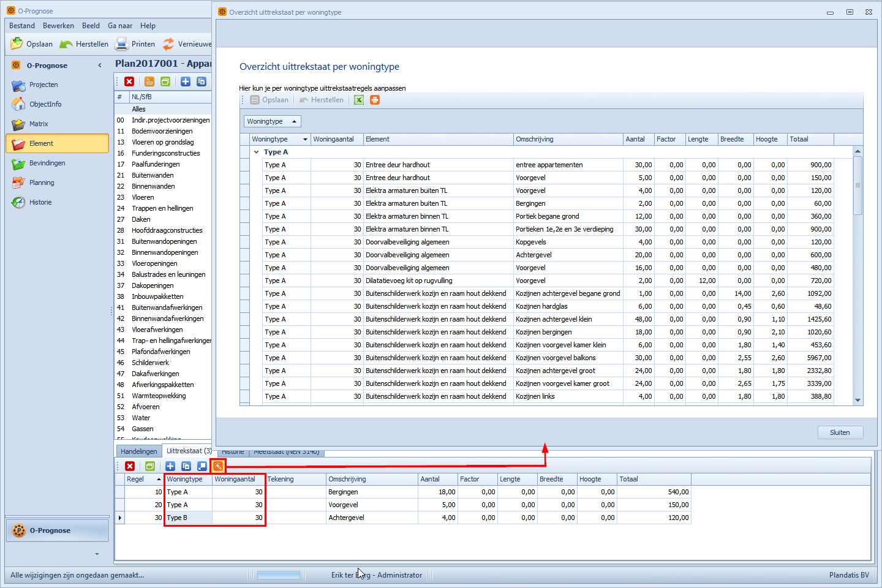
Task: Click 'entree appartementen' cell in overview
Action: tap(568, 165)
